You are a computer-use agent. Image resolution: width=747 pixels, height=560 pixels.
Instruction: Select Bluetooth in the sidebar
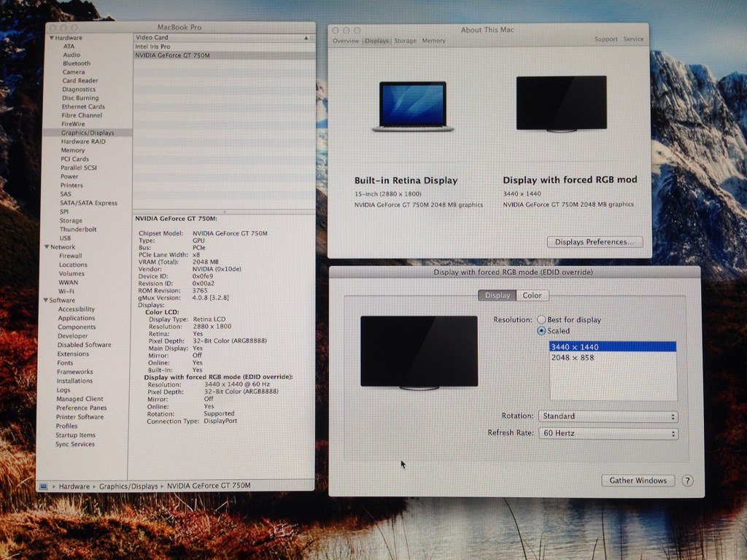(76, 63)
